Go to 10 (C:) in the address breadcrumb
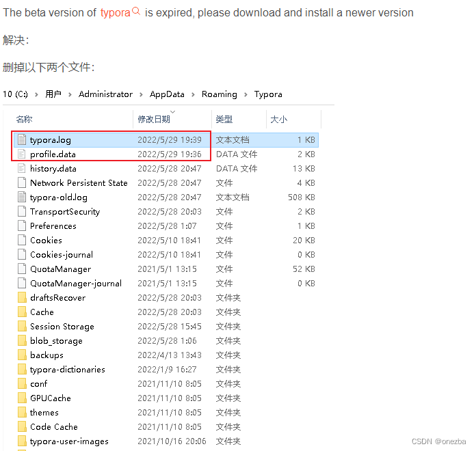 pos(15,94)
